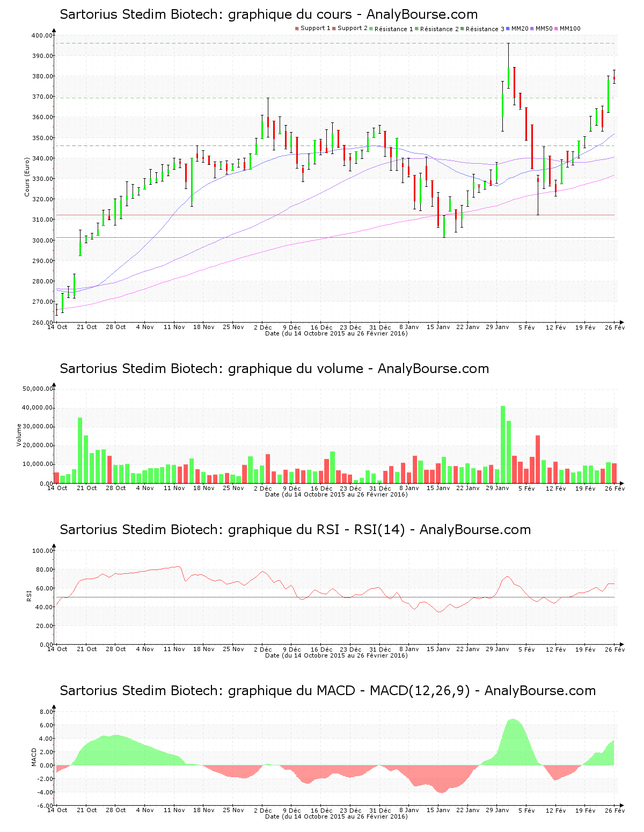Click '21 Oct' date under the volume chart
644x832 pixels.
87,488
